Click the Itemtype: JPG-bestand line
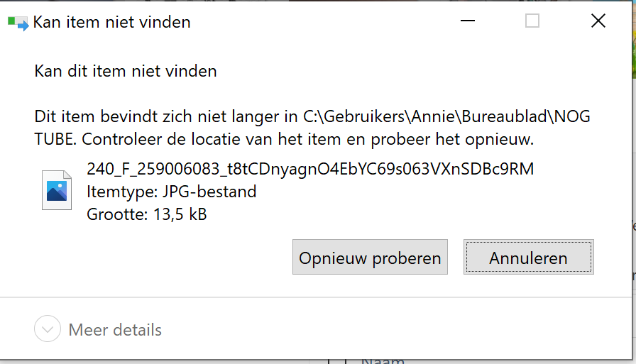Screen dimensions: 636x364 [172, 192]
